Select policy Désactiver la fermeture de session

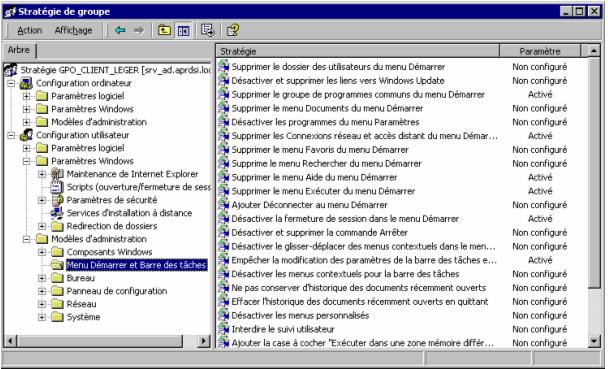click(x=345, y=219)
